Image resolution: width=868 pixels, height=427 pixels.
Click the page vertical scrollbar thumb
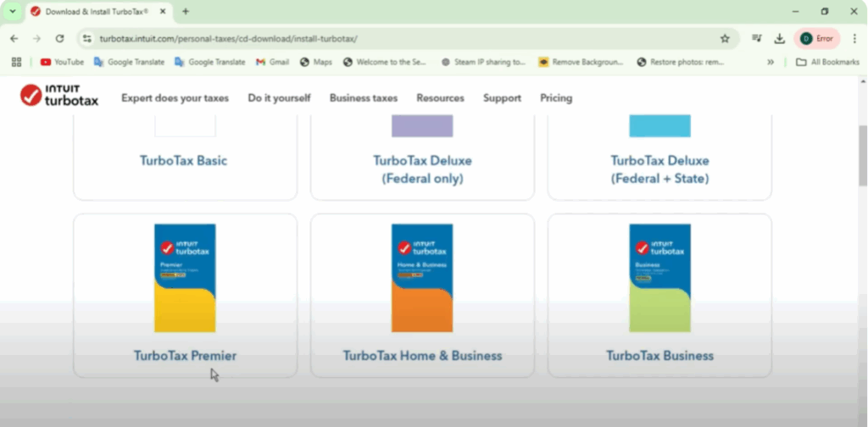[862, 155]
